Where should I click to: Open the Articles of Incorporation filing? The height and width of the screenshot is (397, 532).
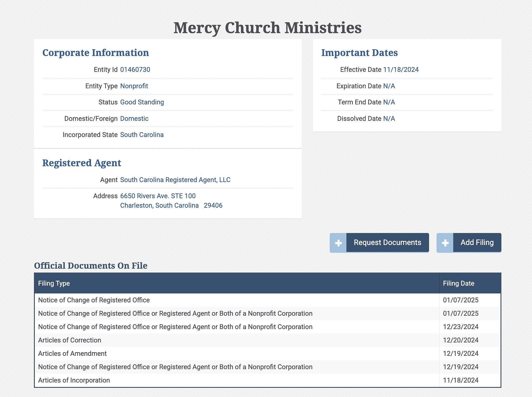[x=74, y=380]
